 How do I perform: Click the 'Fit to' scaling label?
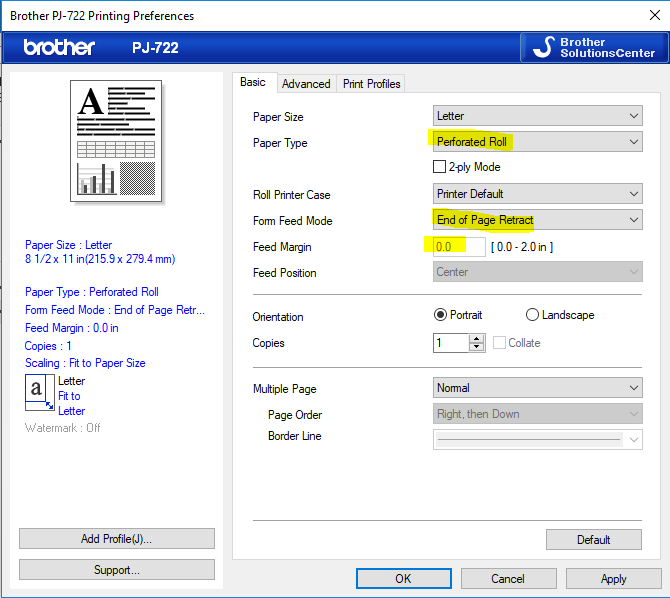tap(69, 396)
